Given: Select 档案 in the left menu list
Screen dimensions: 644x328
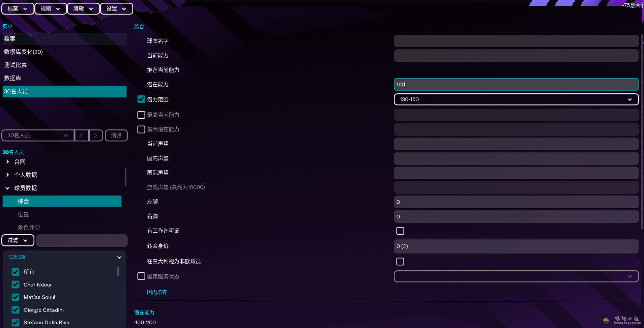Looking at the screenshot, I should pos(64,39).
